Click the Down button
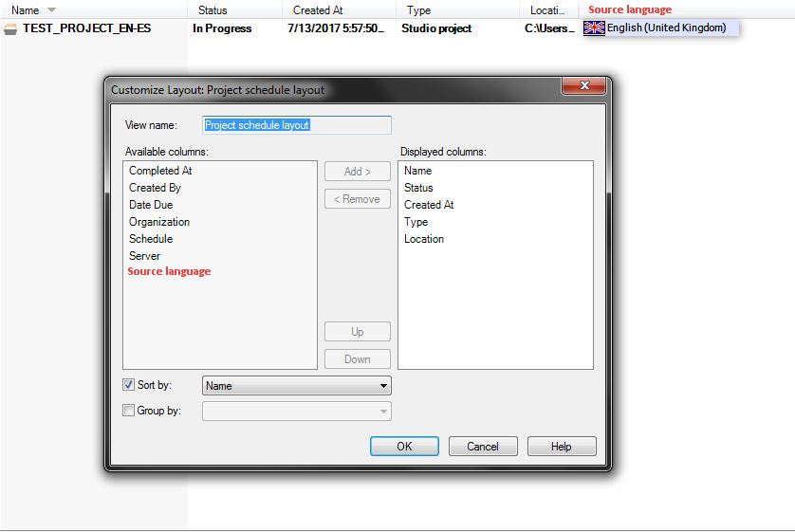The image size is (795, 532). click(x=358, y=358)
